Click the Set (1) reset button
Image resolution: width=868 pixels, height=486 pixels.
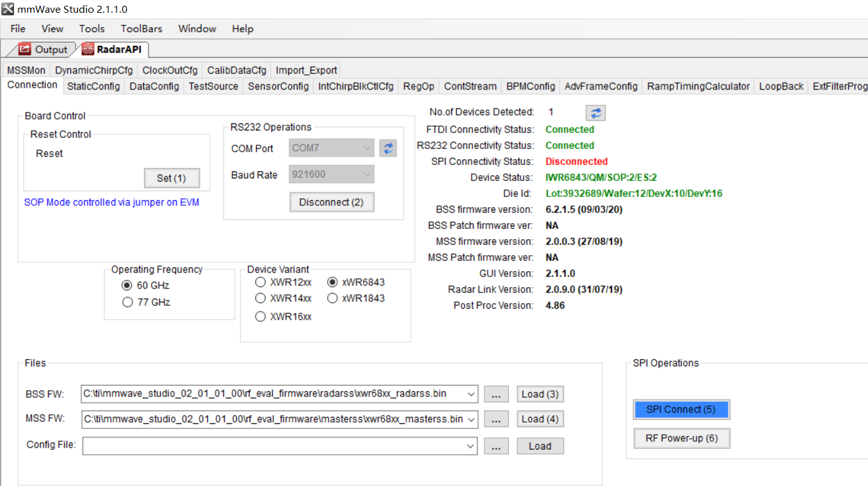172,178
